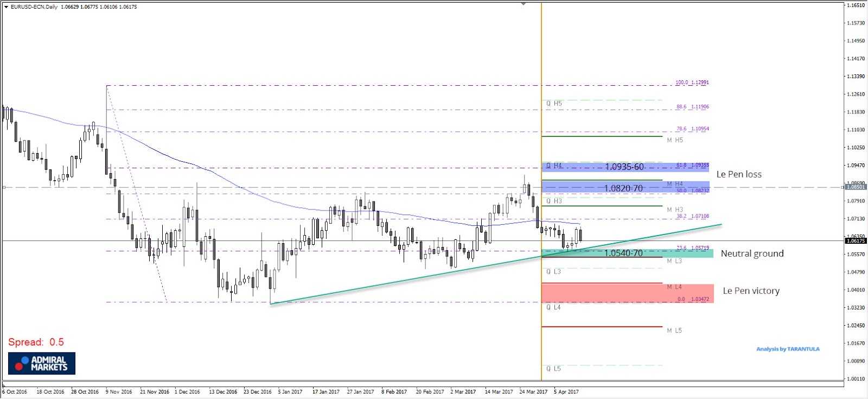
Task: Click the chart shift triangle marker at top
Action: coord(524,3)
